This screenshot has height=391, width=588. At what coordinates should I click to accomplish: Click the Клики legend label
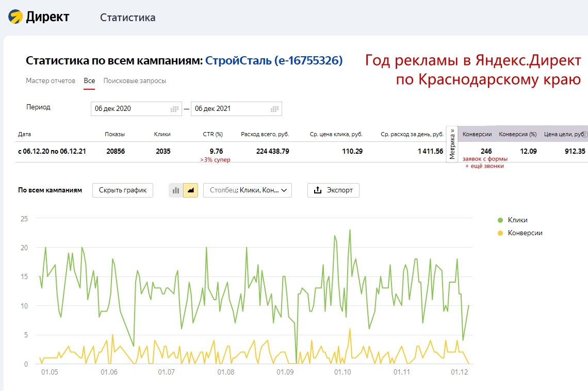517,220
